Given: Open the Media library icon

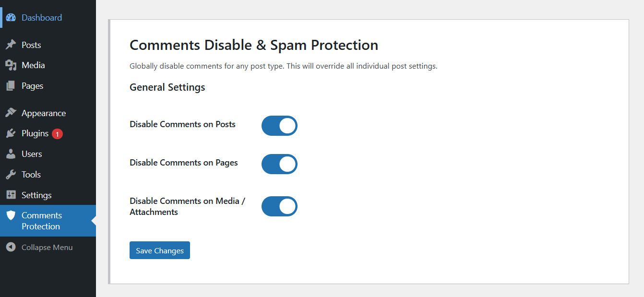Looking at the screenshot, I should tap(11, 65).
